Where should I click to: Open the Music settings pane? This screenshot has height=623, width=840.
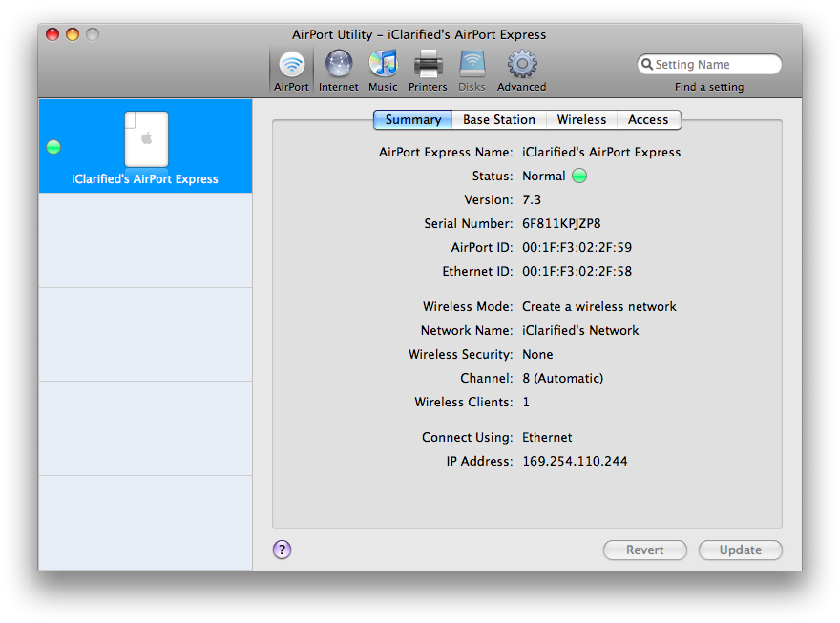click(x=383, y=65)
